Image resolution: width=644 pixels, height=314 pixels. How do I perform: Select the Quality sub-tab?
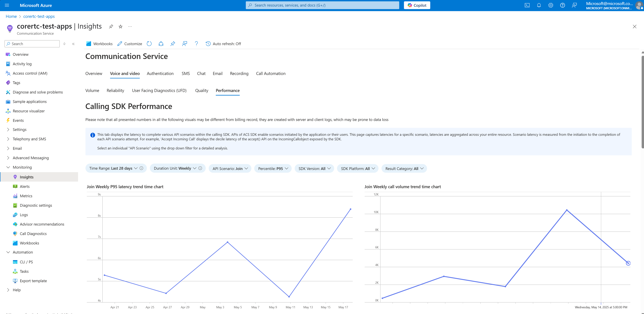click(201, 90)
